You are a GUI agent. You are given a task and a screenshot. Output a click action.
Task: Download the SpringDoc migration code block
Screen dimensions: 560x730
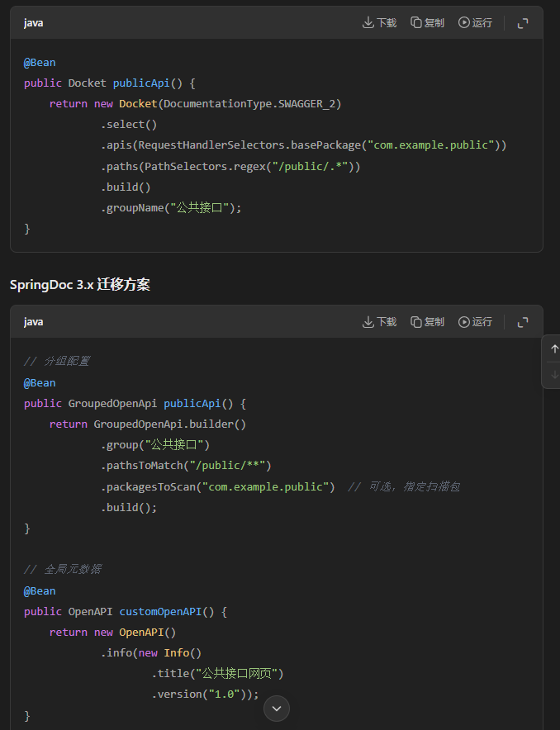click(379, 322)
